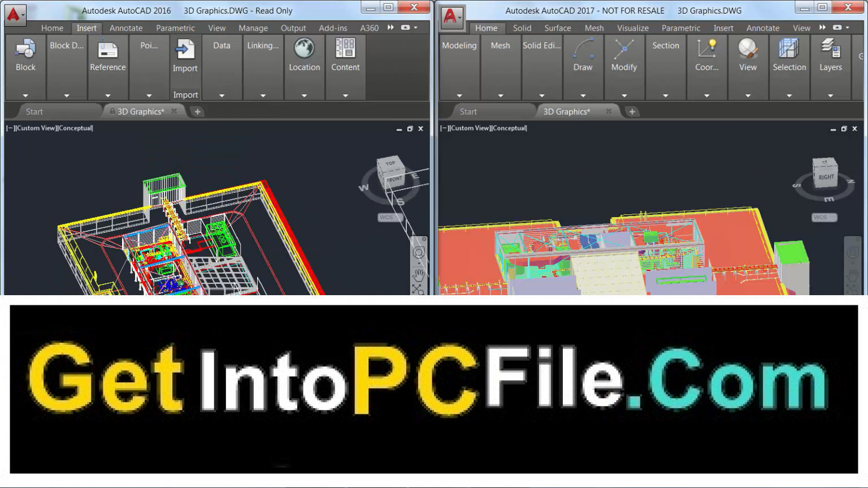Viewport: 868px width, 488px height.
Task: Open the Manage ribbon tab
Action: [x=253, y=28]
